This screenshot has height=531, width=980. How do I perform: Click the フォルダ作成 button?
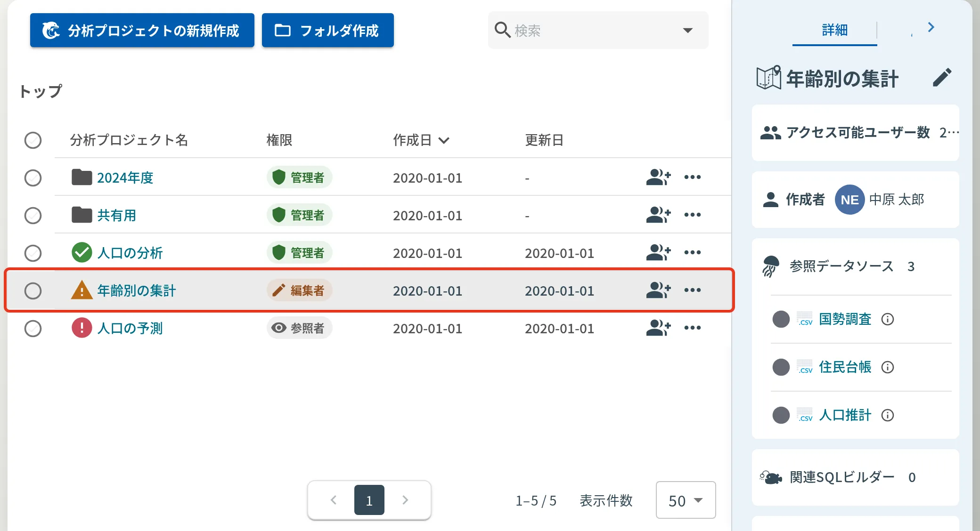coord(328,31)
